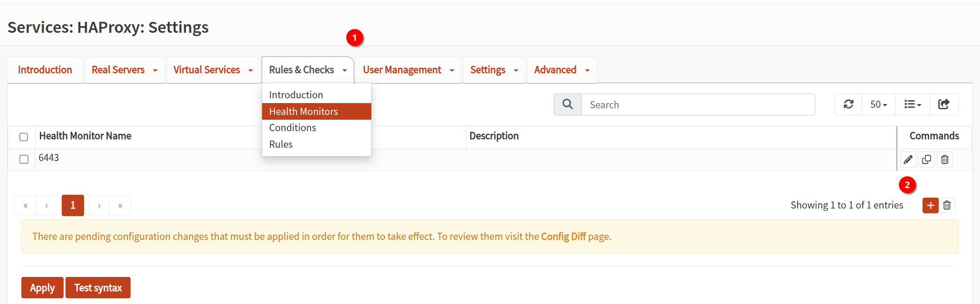Screen dimensions: 980x304
Task: Refresh the health monitors table
Action: [848, 104]
